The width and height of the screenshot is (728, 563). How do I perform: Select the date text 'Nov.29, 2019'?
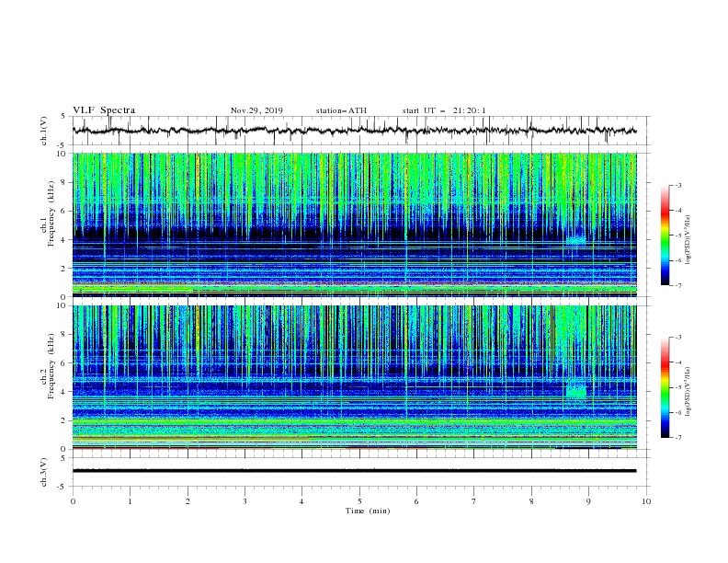(x=256, y=110)
